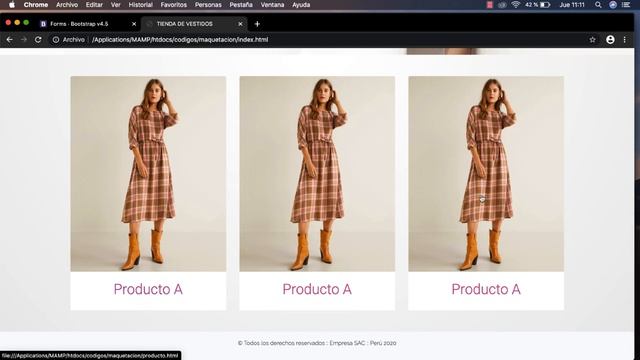The image size is (640, 360).
Task: Click the yellow minimize window button
Action: coord(17,22)
